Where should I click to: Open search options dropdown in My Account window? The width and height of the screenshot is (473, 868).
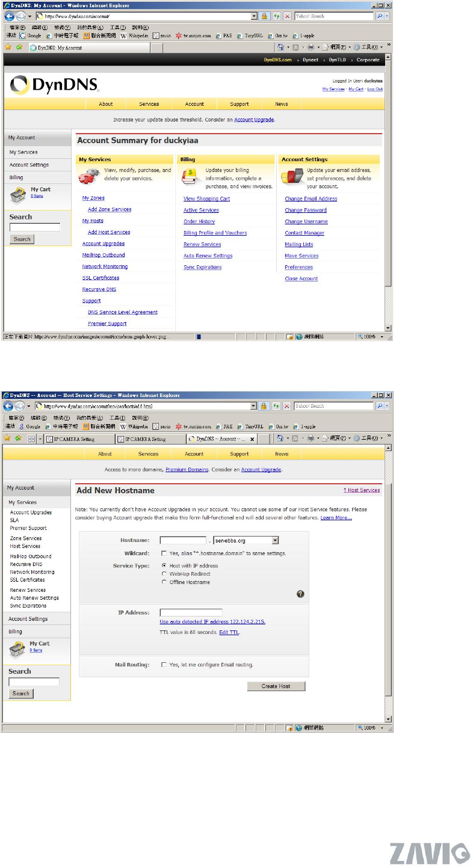pyautogui.click(x=386, y=17)
